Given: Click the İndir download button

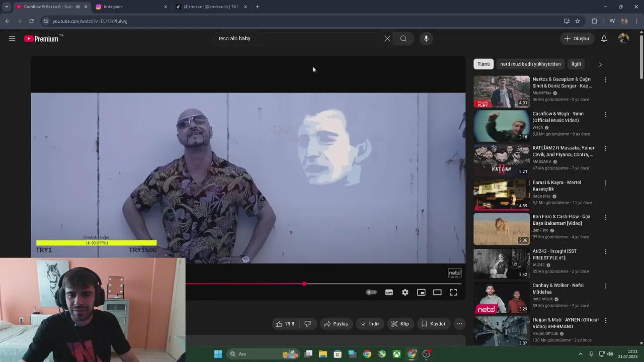Looking at the screenshot, I should point(370,324).
